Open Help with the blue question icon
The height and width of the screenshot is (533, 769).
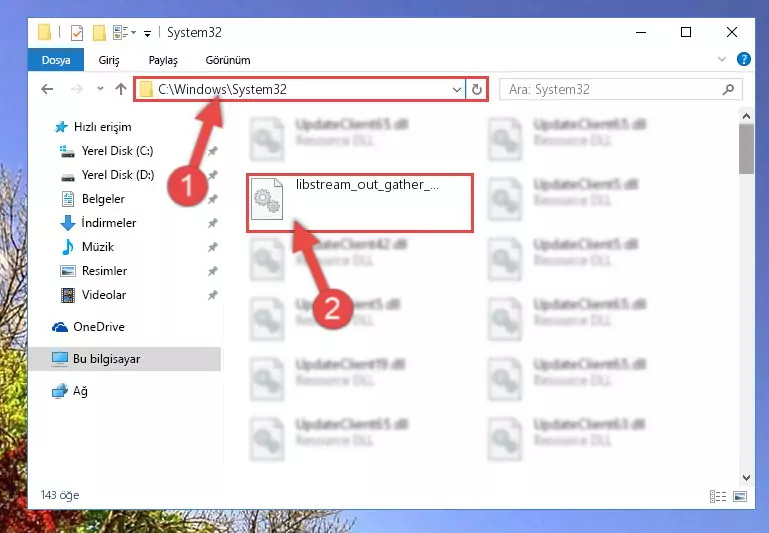[x=743, y=59]
